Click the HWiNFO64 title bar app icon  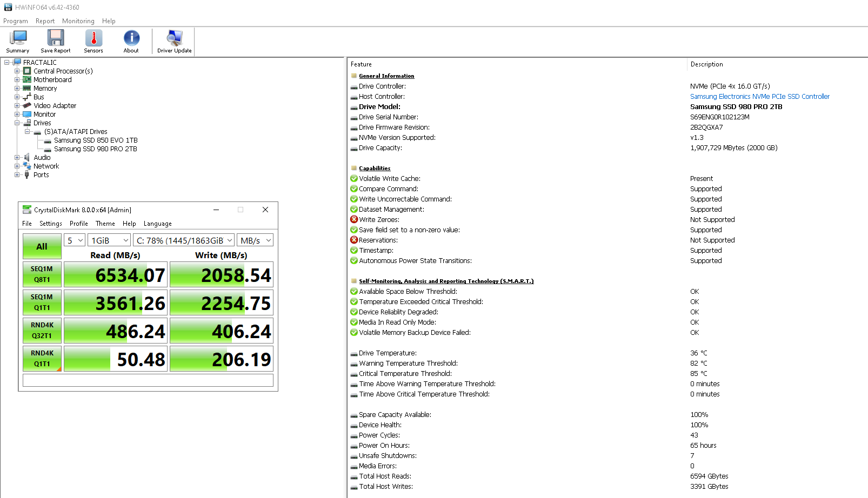tap(8, 7)
